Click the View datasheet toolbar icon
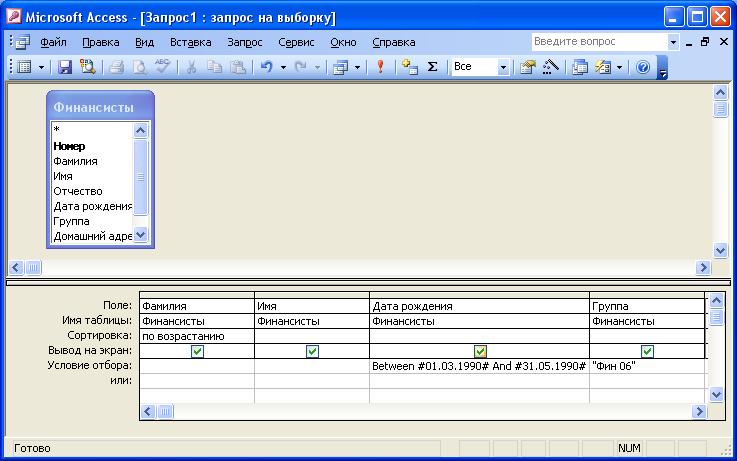This screenshot has width=737, height=461. (24, 67)
